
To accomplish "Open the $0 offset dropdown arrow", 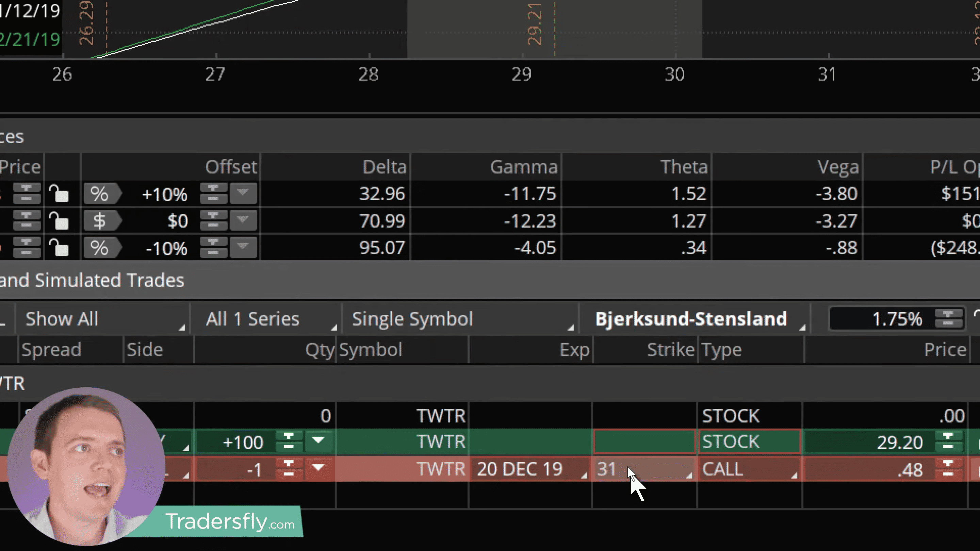I will 243,220.
